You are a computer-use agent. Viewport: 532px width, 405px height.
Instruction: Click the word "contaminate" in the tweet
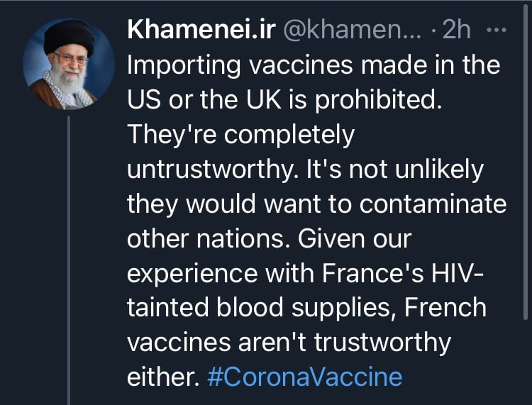pyautogui.click(x=434, y=204)
